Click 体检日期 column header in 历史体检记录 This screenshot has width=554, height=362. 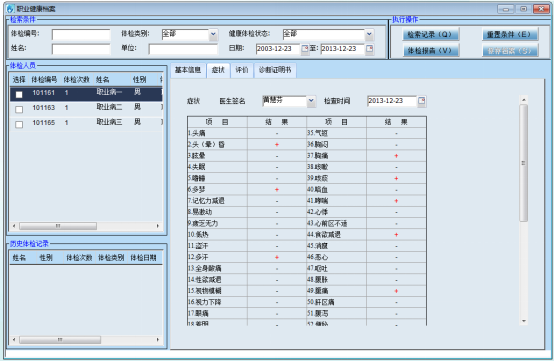pos(143,257)
